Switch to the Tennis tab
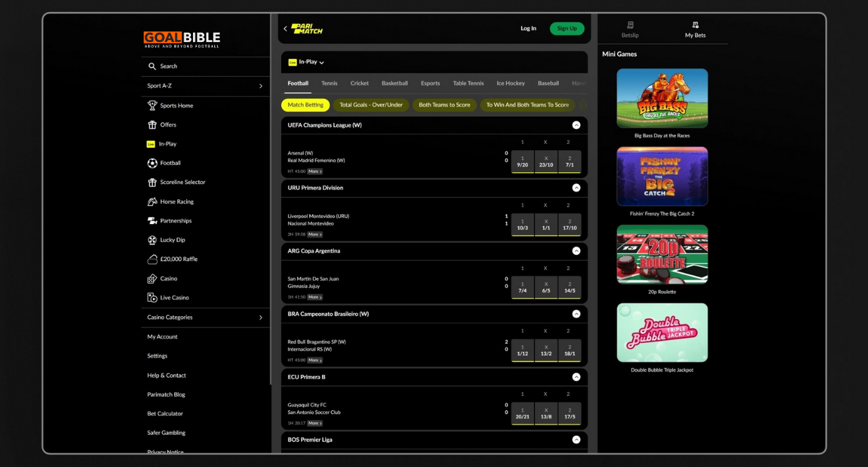The width and height of the screenshot is (868, 467). click(x=329, y=83)
